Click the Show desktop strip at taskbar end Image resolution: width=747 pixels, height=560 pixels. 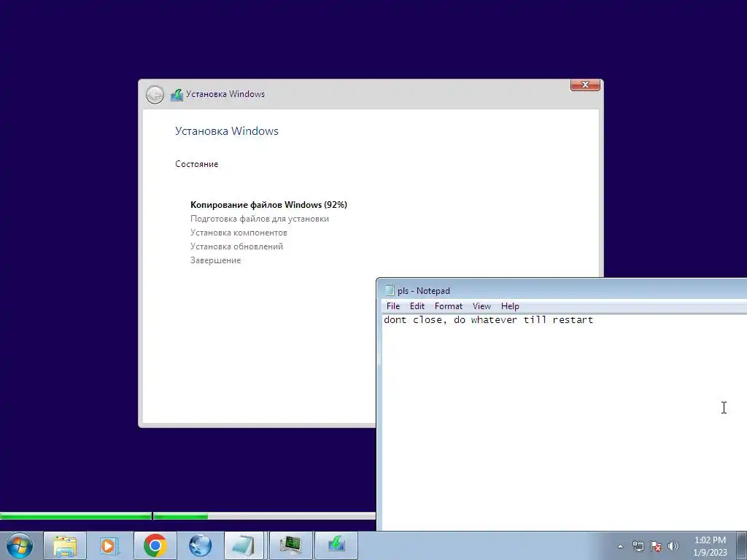point(742,545)
